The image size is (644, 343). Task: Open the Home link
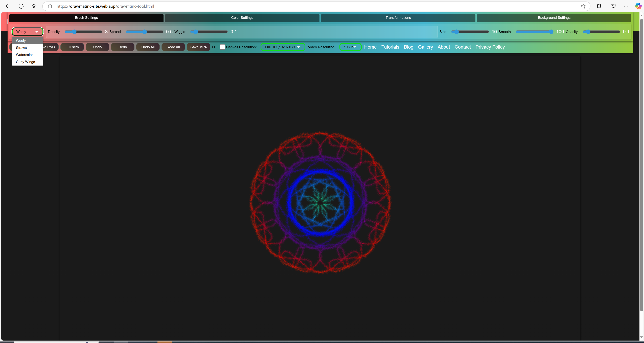(370, 47)
